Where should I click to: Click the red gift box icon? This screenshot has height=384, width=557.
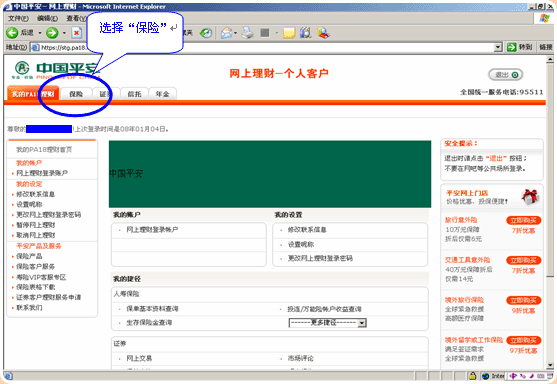point(530,196)
